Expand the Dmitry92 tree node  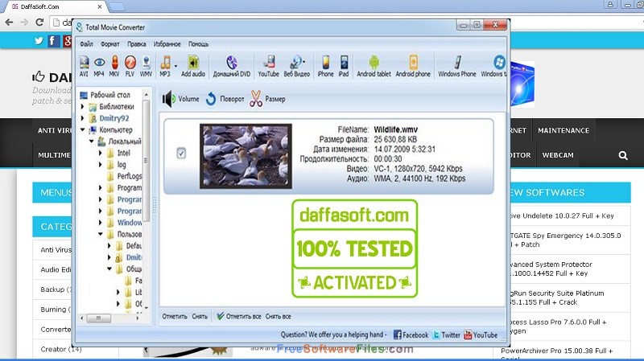(82, 118)
